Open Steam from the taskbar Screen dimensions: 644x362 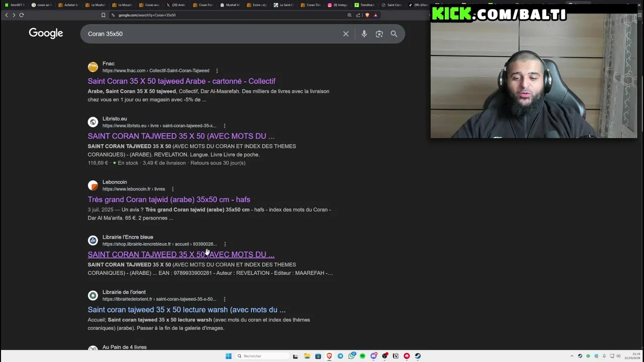[418, 356]
